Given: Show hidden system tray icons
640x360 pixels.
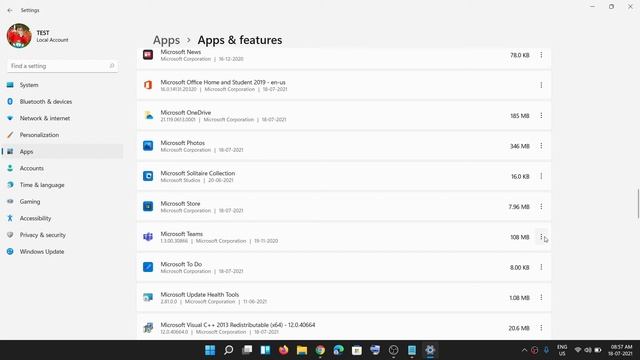Looking at the screenshot, I should tap(524, 350).
